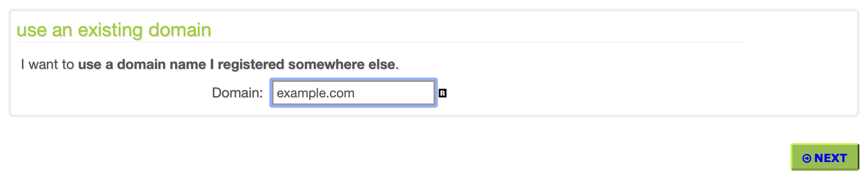
Task: Click the divider line under the heading
Action: click(380, 42)
